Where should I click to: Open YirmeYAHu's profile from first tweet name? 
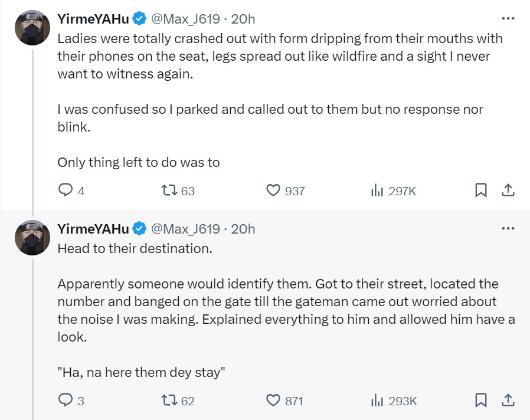point(93,19)
